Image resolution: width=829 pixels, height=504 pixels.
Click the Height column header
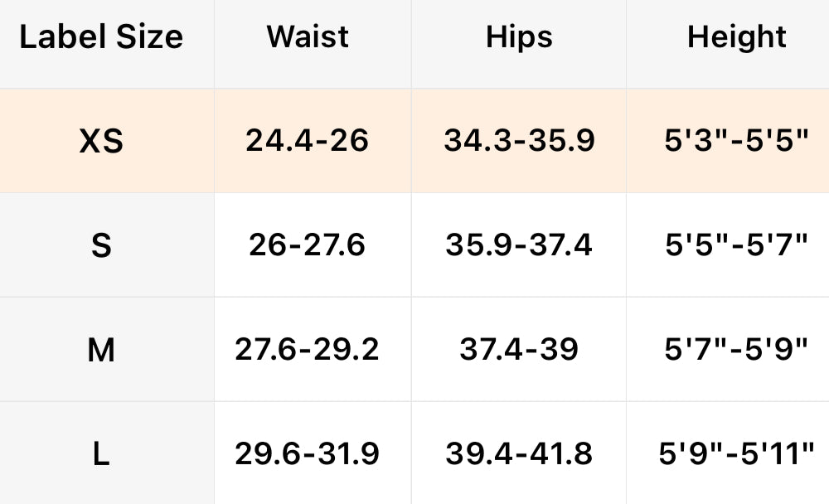tap(736, 37)
